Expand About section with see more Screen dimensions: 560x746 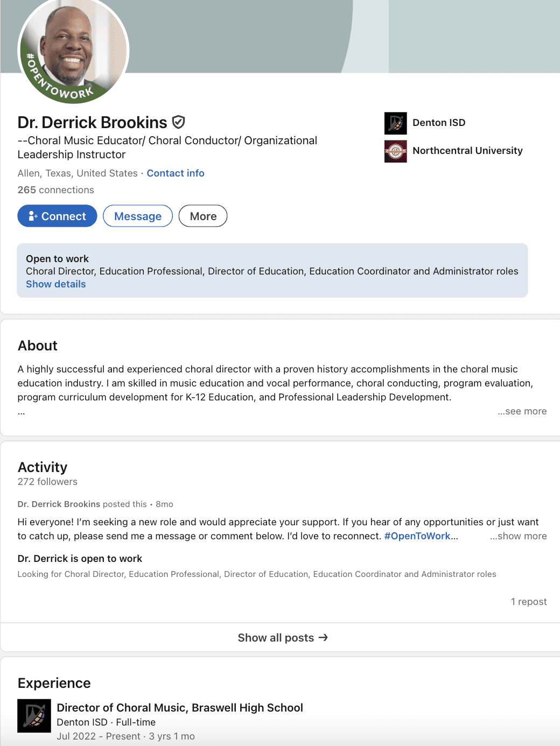point(522,411)
